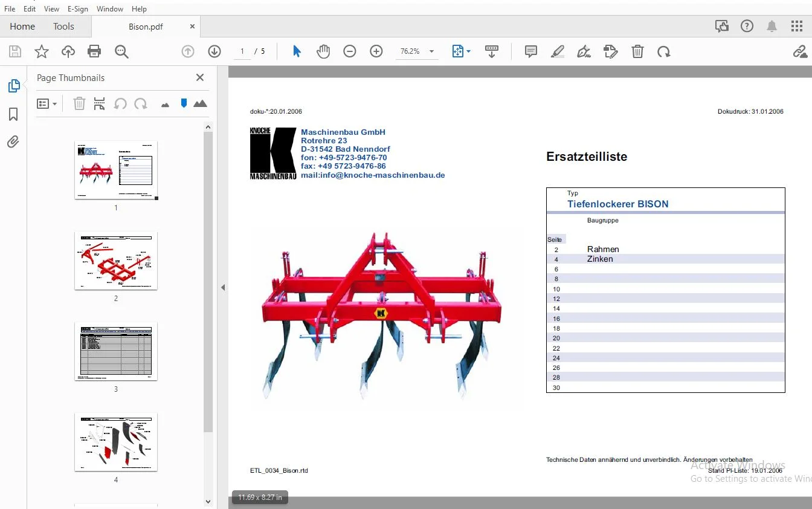Open thumbnail options menu dropdown
This screenshot has width=812, height=509.
[47, 104]
